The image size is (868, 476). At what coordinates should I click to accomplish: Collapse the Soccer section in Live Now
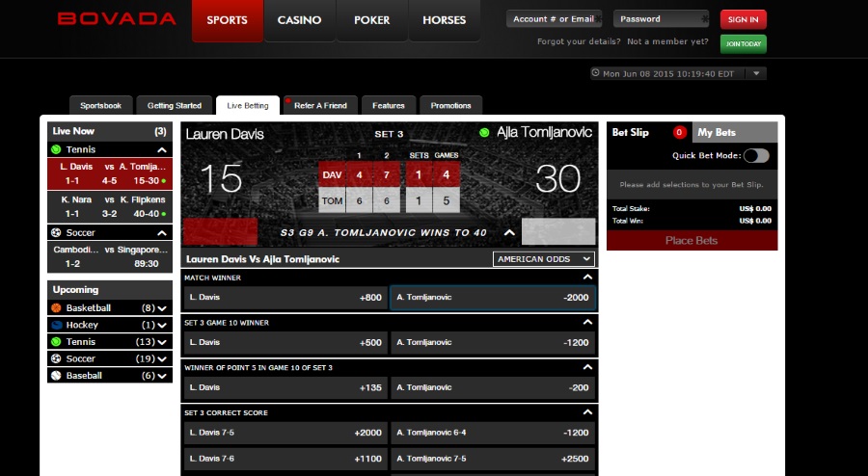tap(162, 233)
